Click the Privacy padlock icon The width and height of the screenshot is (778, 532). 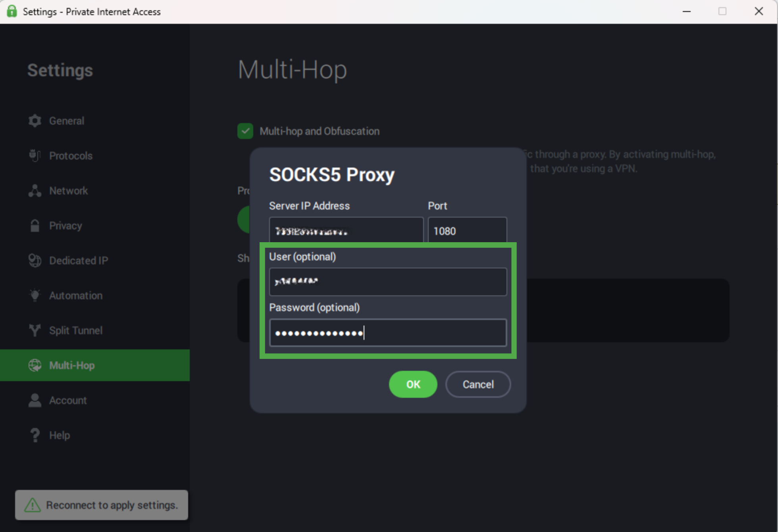click(x=35, y=226)
